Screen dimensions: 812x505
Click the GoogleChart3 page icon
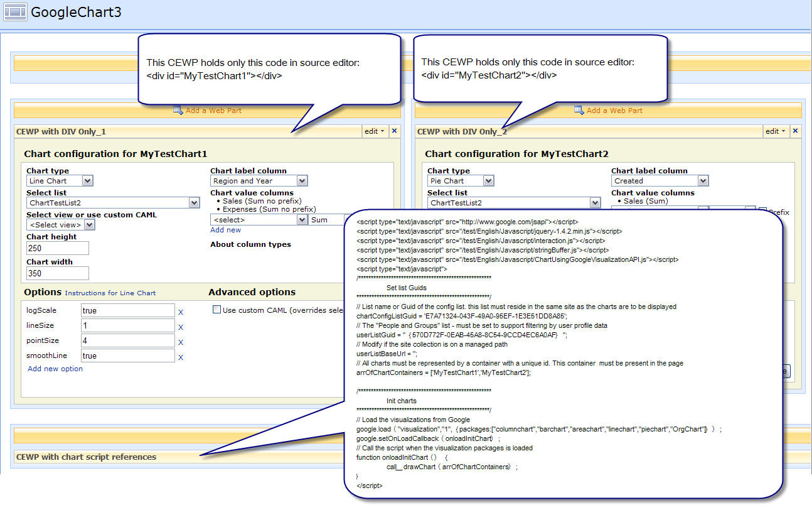click(15, 11)
